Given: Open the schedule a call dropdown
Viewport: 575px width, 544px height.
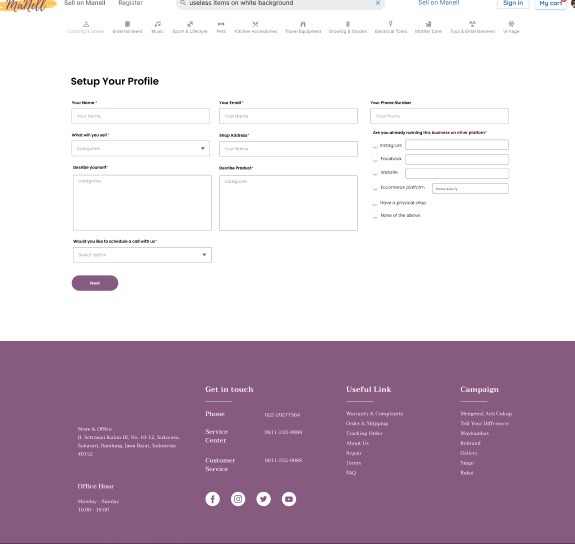Looking at the screenshot, I should click(x=142, y=255).
